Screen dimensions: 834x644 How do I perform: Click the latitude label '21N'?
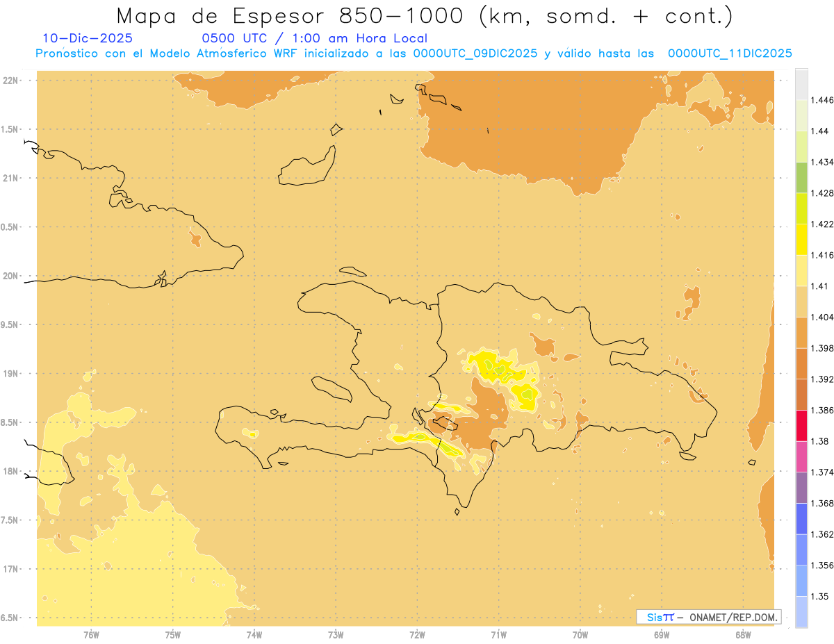pos(12,178)
